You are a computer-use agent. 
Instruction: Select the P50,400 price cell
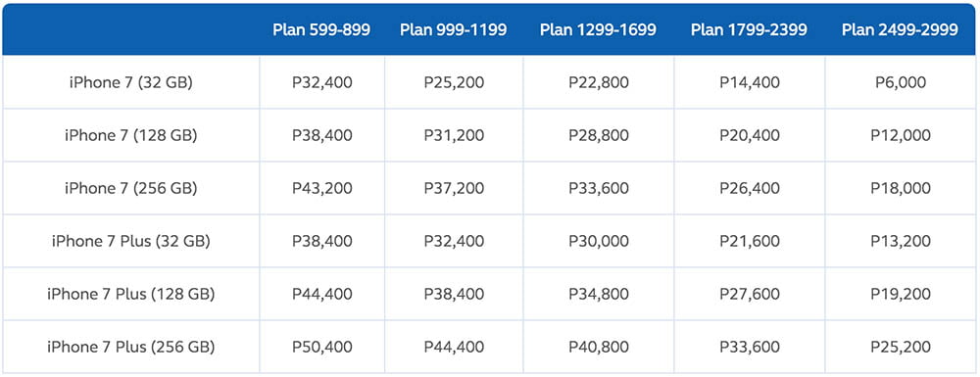tap(321, 347)
